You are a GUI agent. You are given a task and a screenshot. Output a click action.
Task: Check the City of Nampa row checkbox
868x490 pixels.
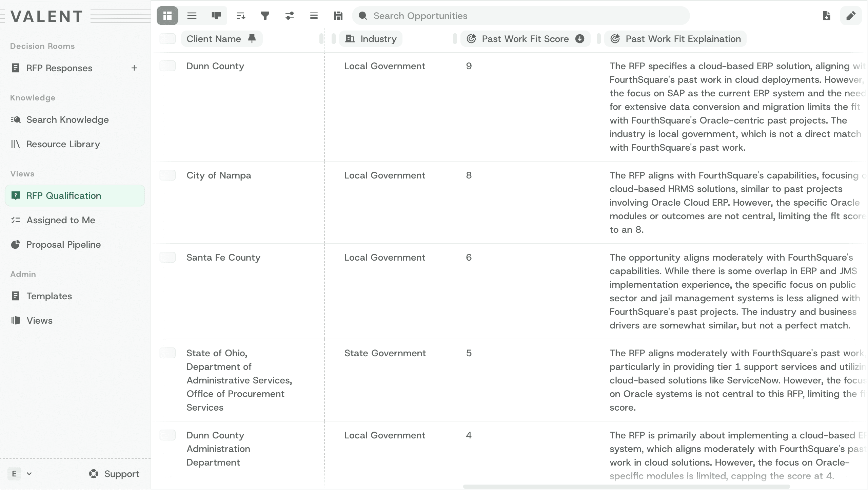pyautogui.click(x=167, y=175)
